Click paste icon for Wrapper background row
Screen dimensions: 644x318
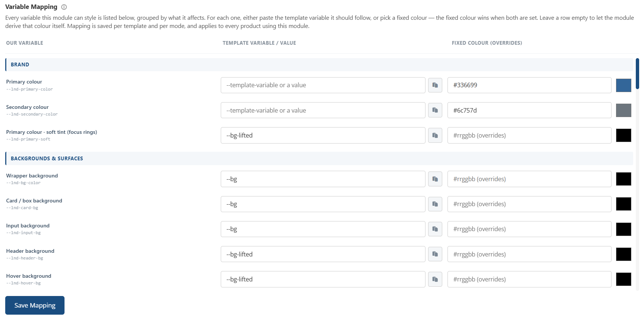coord(435,179)
